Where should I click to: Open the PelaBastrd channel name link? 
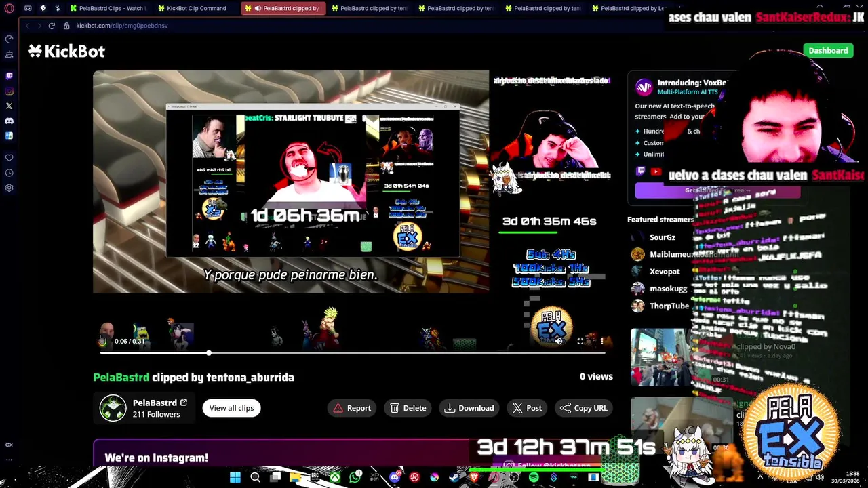pyautogui.click(x=155, y=403)
